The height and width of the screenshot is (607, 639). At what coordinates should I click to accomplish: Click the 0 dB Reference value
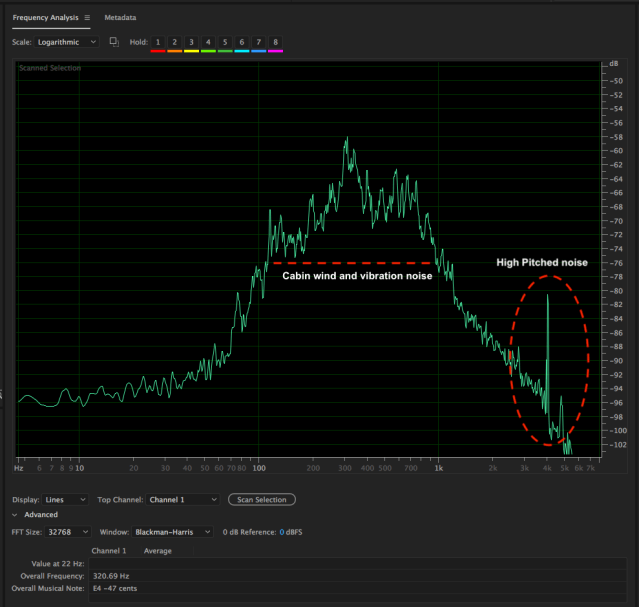pos(282,532)
